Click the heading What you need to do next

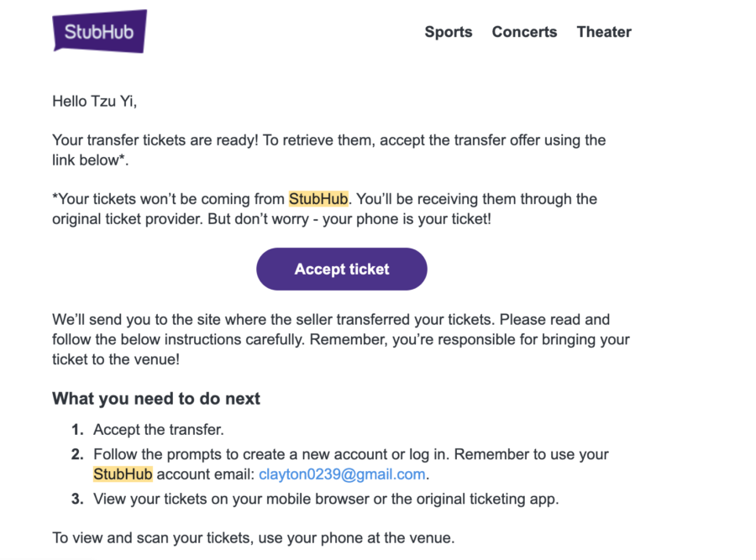tap(156, 398)
